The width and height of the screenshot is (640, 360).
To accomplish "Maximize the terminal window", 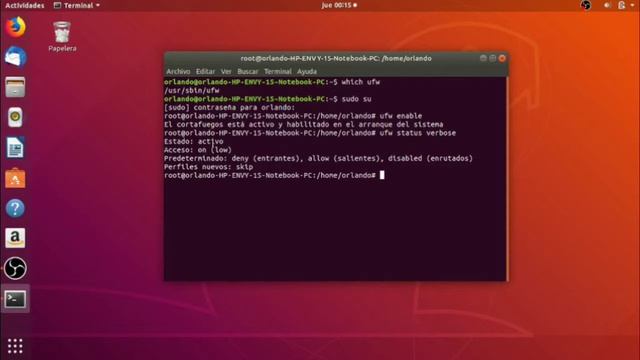I will click(493, 58).
